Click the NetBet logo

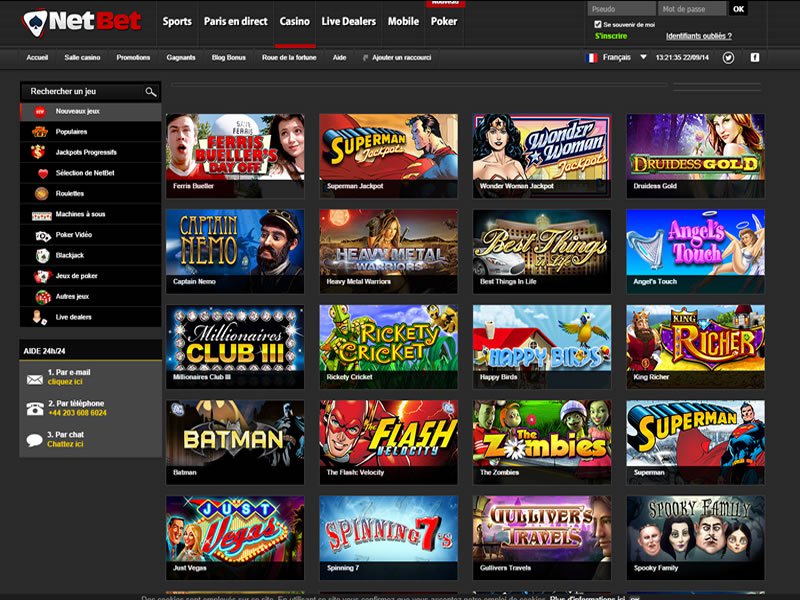[82, 22]
